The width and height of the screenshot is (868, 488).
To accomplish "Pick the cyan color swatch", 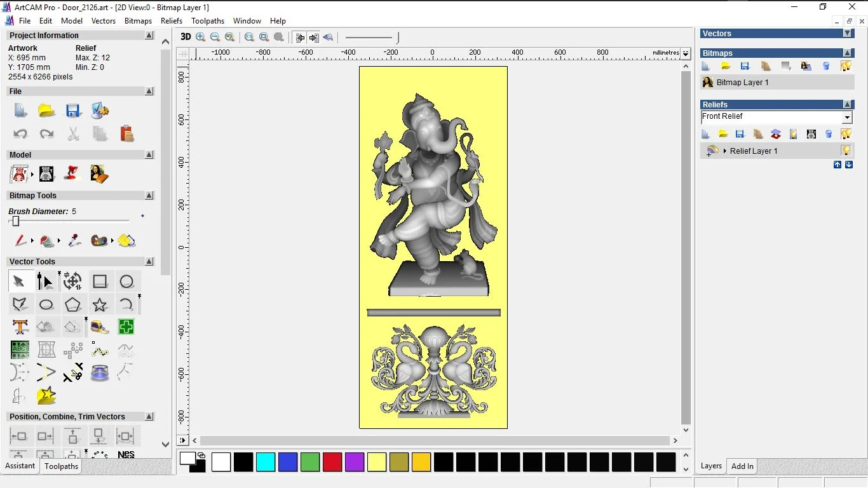I will pos(266,462).
